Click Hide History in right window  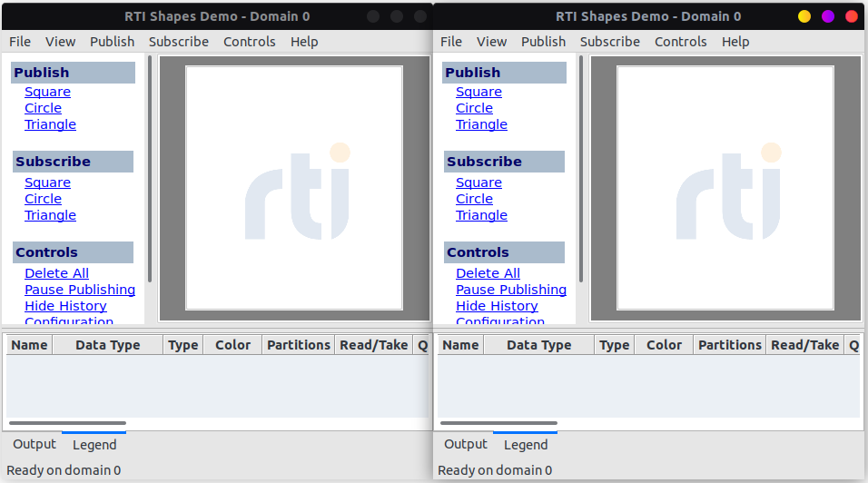[498, 306]
